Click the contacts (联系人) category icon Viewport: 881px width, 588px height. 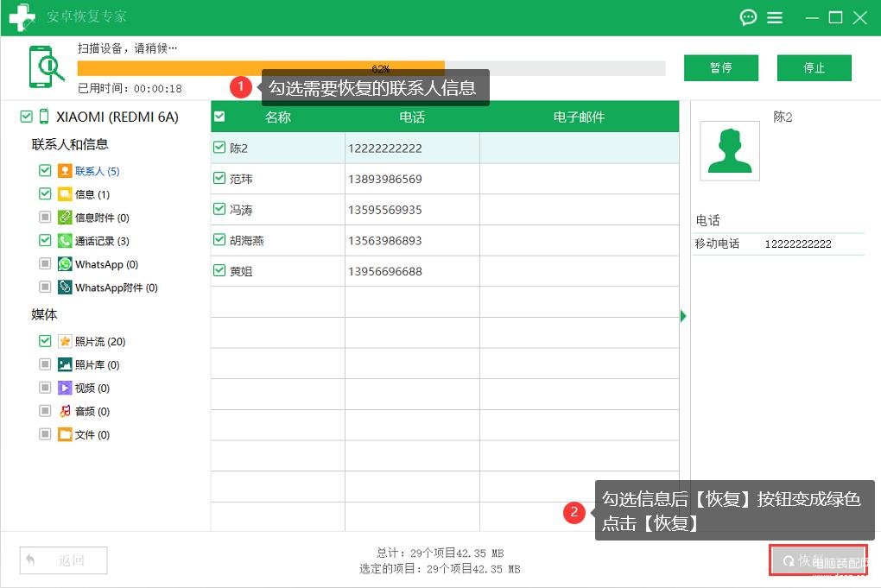click(65, 171)
